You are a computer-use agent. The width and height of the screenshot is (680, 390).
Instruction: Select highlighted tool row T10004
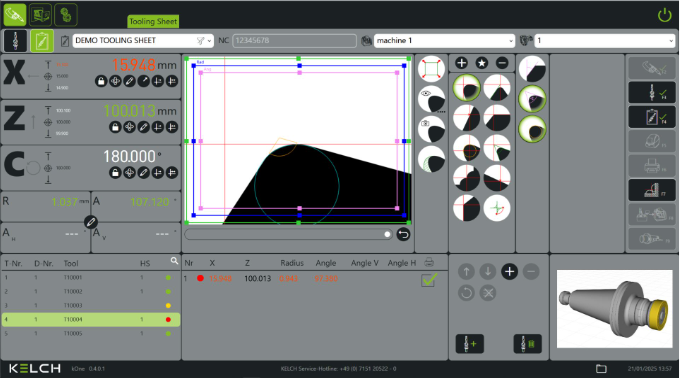coord(91,320)
